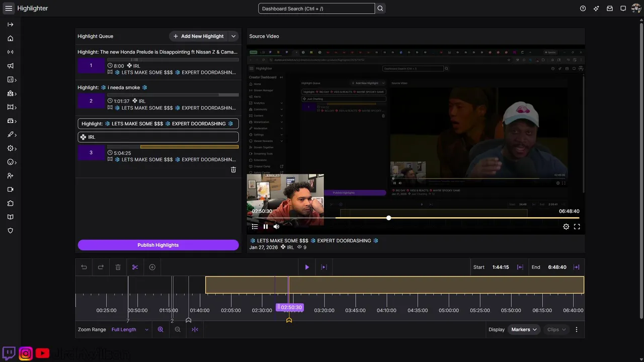Open Zoom Range Full Length dropdown
Viewport: 644px width, 362px height.
[x=130, y=329]
